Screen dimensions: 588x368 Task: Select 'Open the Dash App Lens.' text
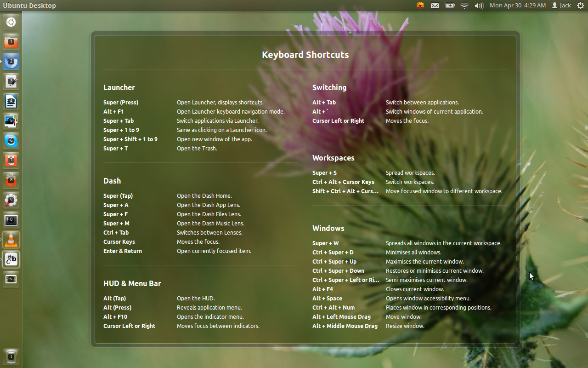209,205
